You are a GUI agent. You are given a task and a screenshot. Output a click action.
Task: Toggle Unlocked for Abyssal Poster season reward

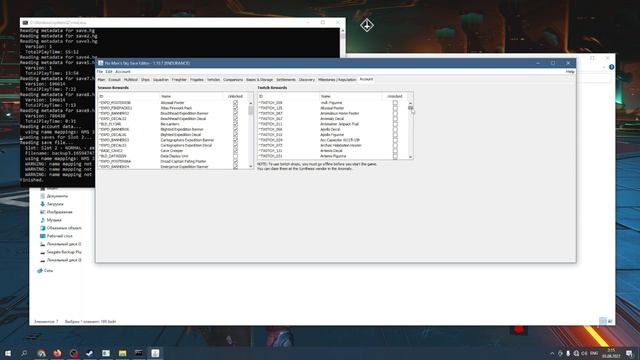click(x=236, y=103)
